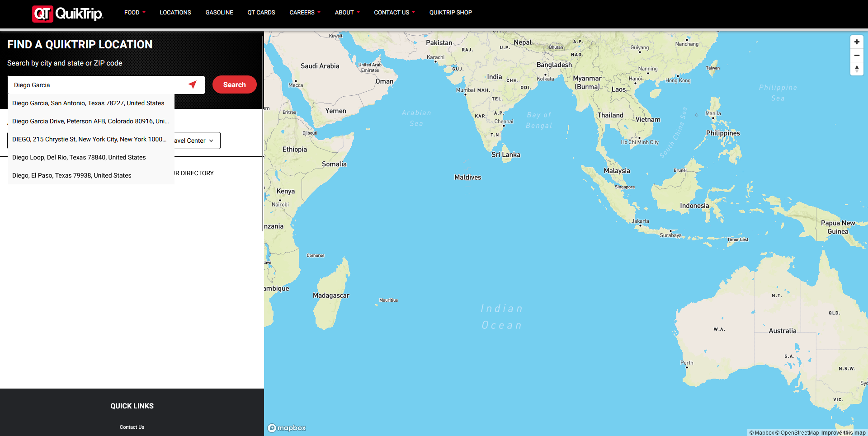
Task: Select Diego, El Paso, Texas suggestion
Action: click(x=91, y=175)
